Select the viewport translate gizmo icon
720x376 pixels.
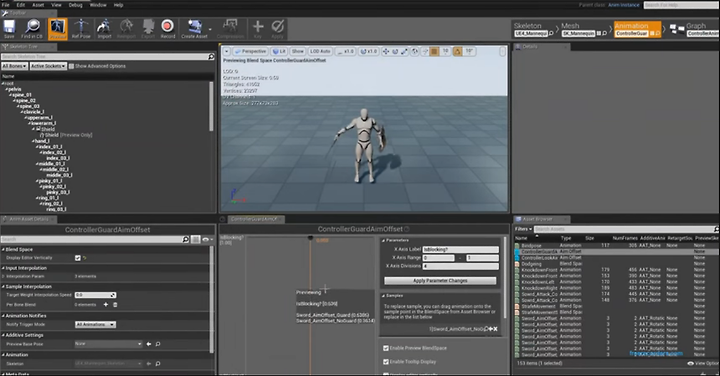click(386, 51)
